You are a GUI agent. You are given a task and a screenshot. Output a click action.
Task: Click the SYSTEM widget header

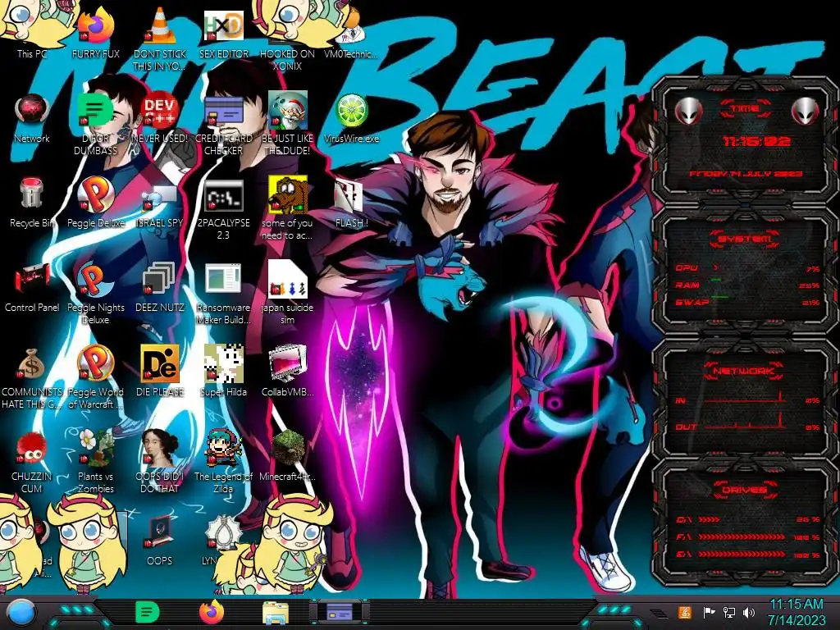click(x=745, y=239)
